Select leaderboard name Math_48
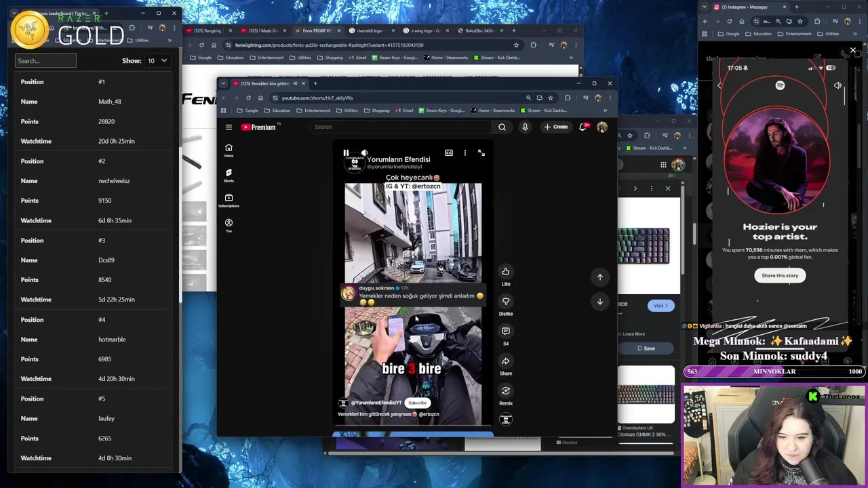The image size is (868, 488). (110, 102)
